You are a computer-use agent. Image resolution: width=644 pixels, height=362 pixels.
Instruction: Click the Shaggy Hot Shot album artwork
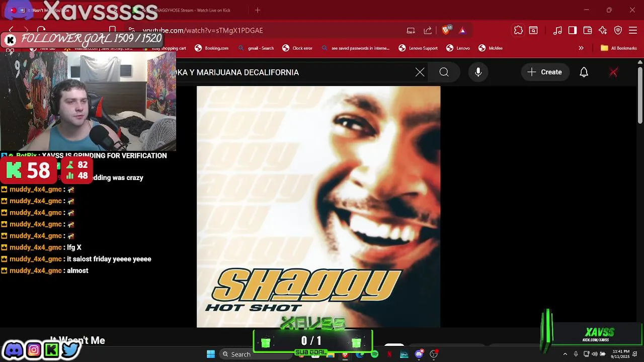pos(318,207)
